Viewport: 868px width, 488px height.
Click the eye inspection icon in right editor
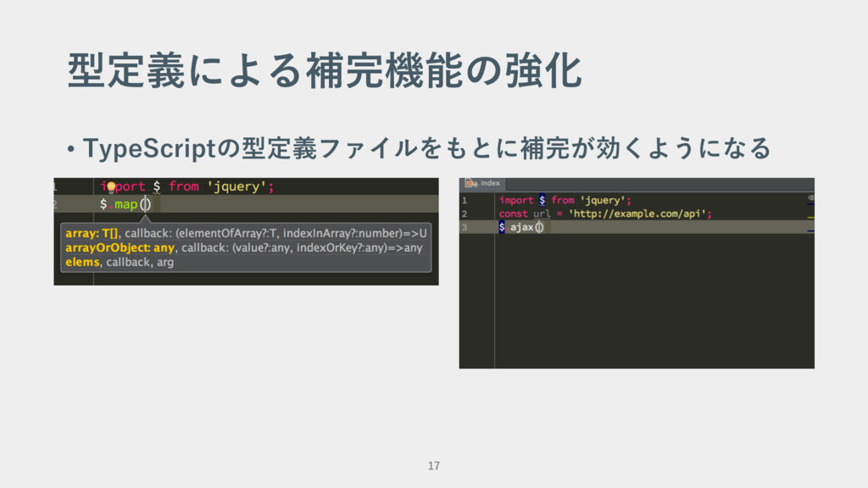[x=810, y=197]
